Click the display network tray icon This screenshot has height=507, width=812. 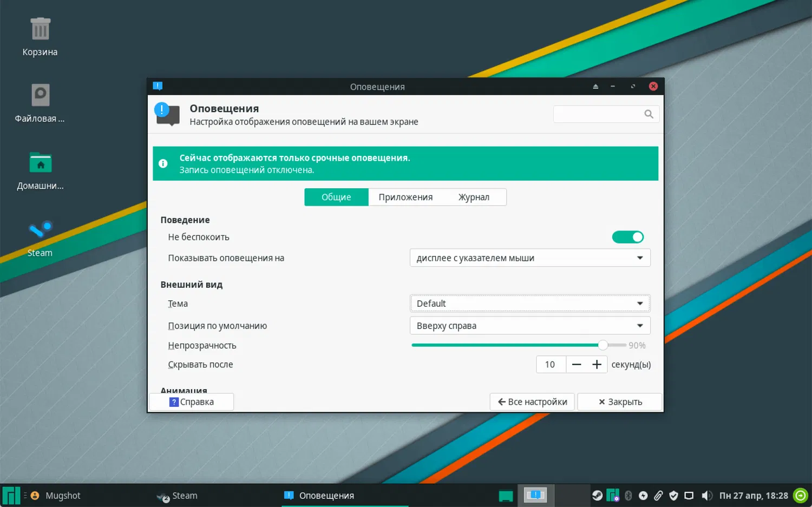[x=689, y=495]
